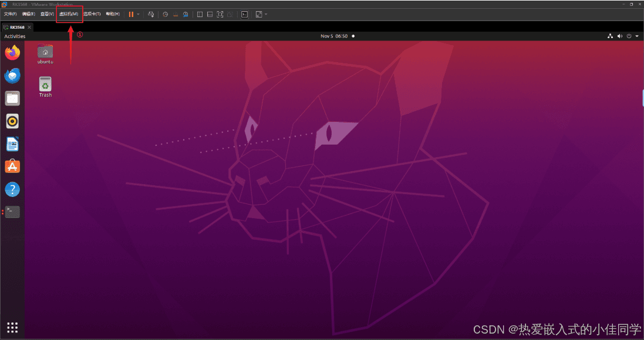Image resolution: width=644 pixels, height=340 pixels.
Task: Expand the system menu arrow
Action: pos(637,36)
